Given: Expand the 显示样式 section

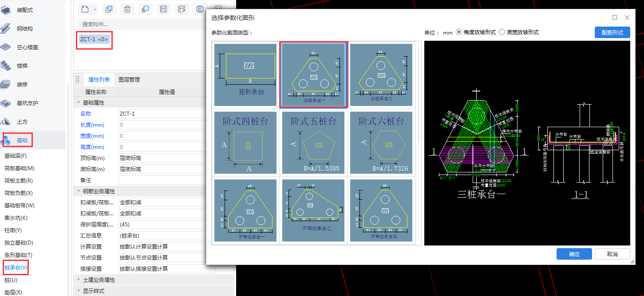Looking at the screenshot, I should (79, 291).
